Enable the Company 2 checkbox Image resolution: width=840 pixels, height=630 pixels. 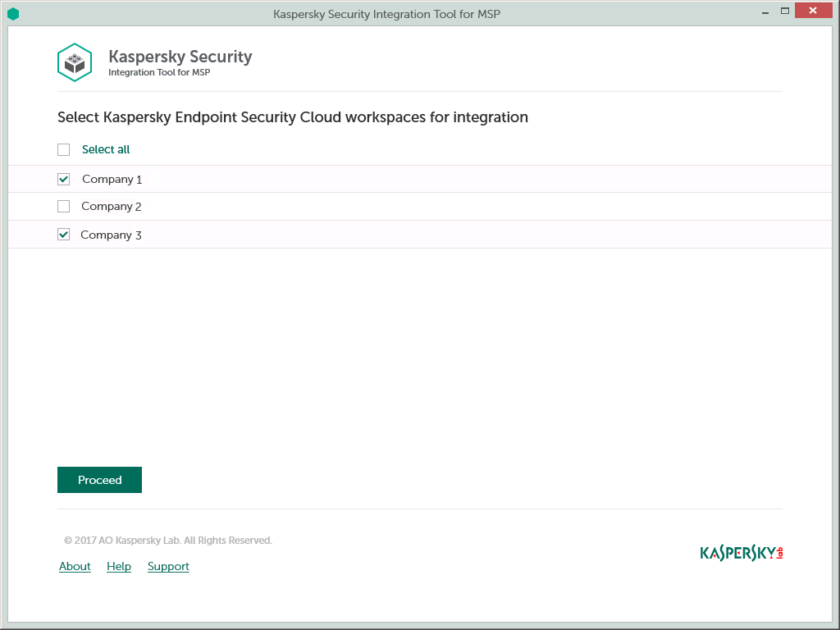click(64, 207)
